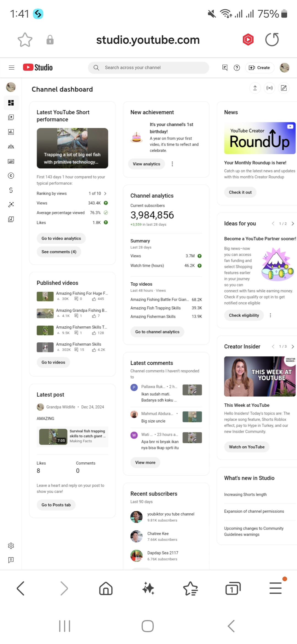Screen dimensions: 297x644
Task: Open Send feedback icon in sidebar
Action: coord(11,560)
